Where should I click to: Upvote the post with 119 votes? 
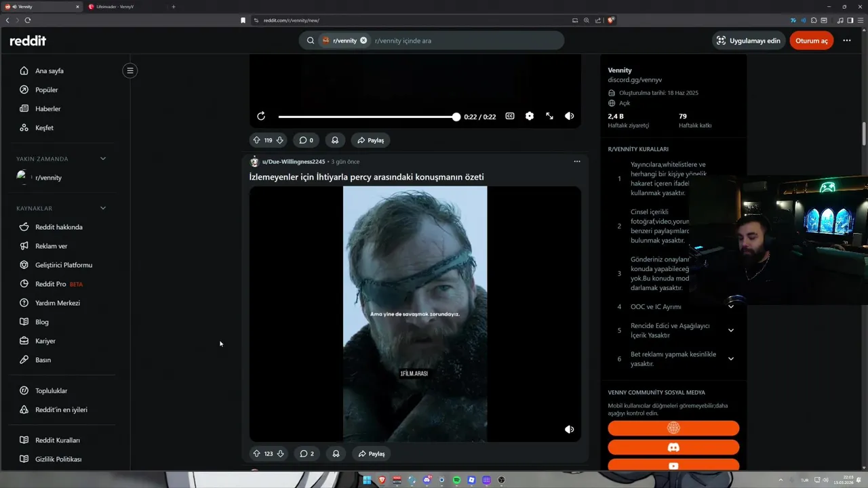(256, 140)
